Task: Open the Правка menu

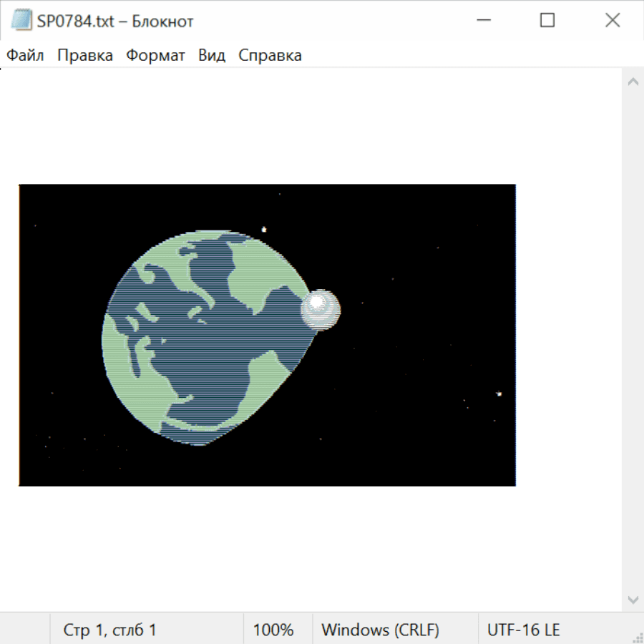Action: [x=85, y=56]
